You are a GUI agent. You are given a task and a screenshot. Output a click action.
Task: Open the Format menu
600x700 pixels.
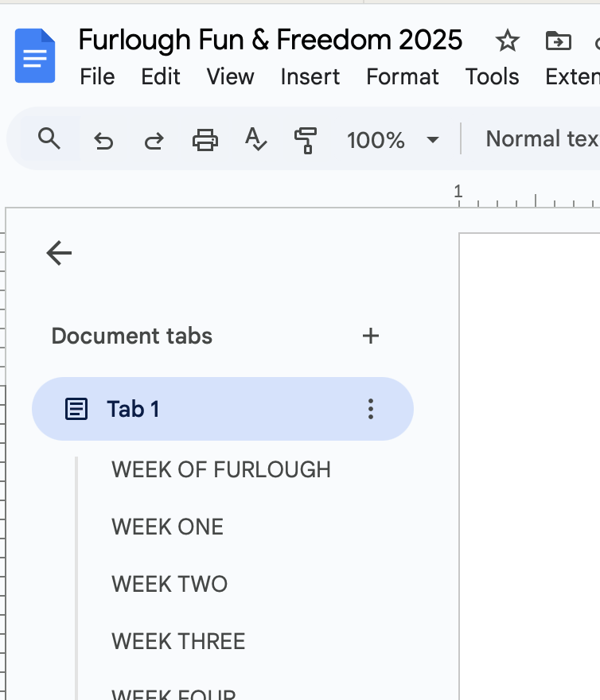(x=403, y=77)
